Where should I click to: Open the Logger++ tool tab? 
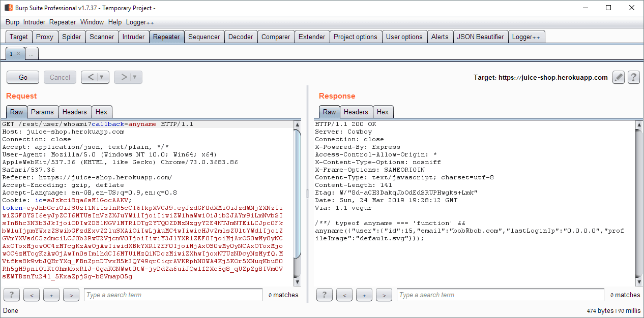(526, 37)
